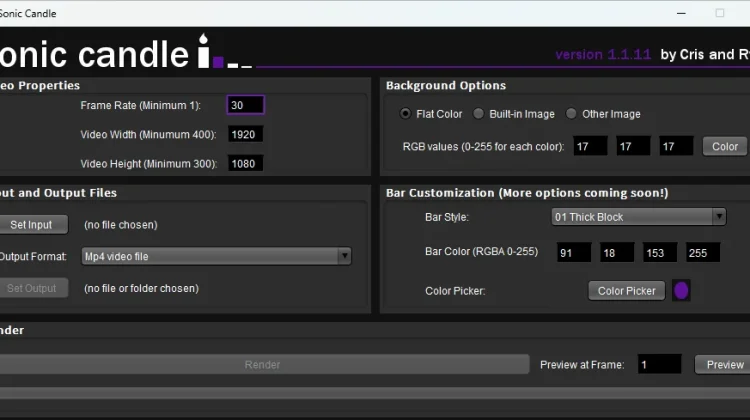Click the 'version 1.1.11' text
750x420 pixels.
click(603, 55)
